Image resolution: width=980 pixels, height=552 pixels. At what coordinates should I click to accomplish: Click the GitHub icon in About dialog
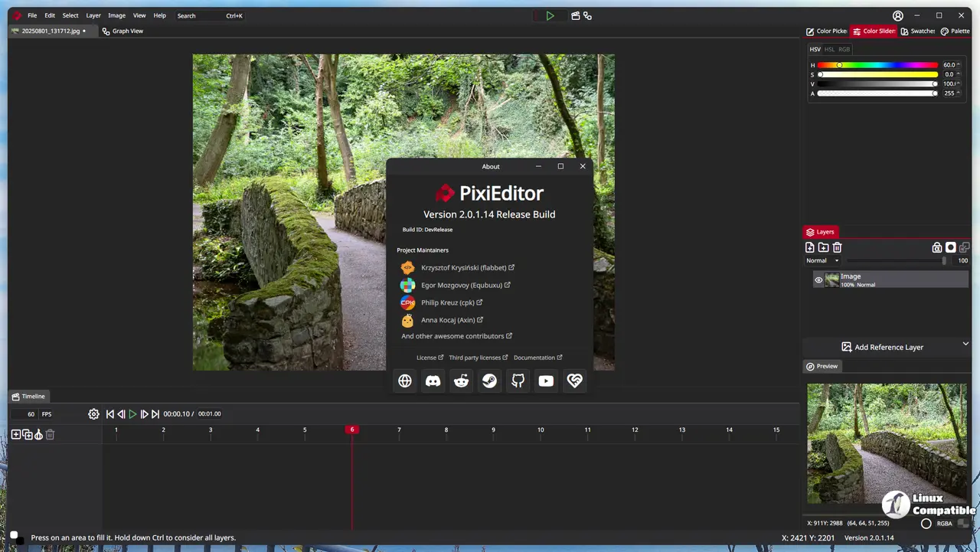point(518,381)
